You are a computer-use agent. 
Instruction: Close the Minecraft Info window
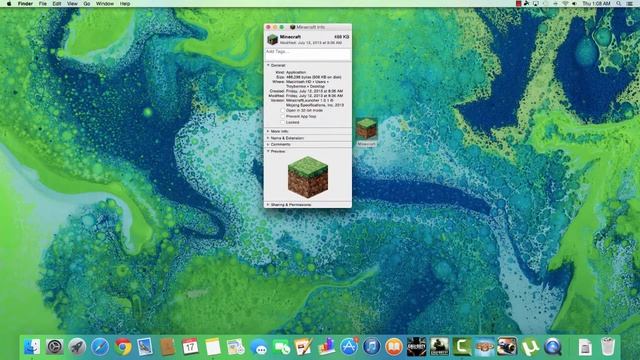[268, 27]
